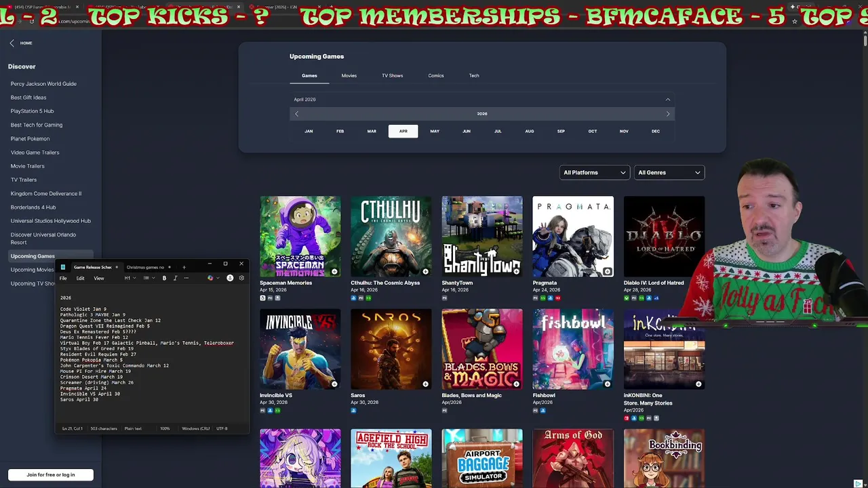Open Airport Baggage Simulator cover
The width and height of the screenshot is (868, 488).
coord(482,458)
